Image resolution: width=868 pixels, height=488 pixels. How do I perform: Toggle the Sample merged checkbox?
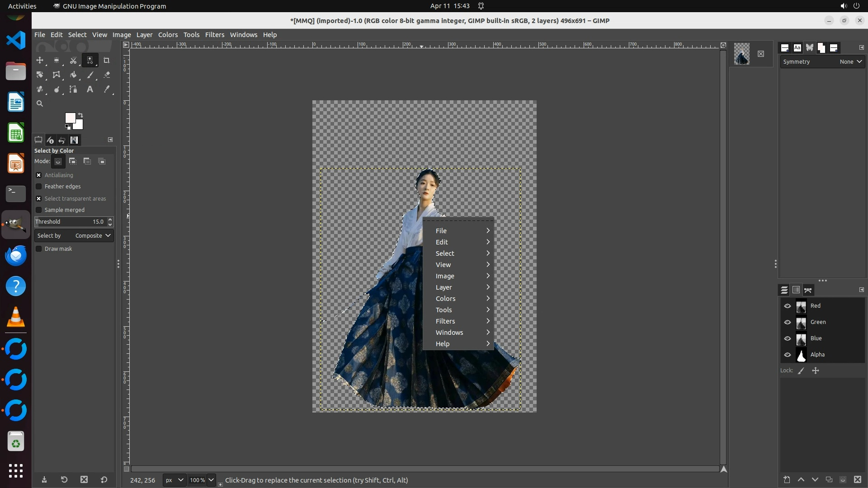tap(39, 210)
